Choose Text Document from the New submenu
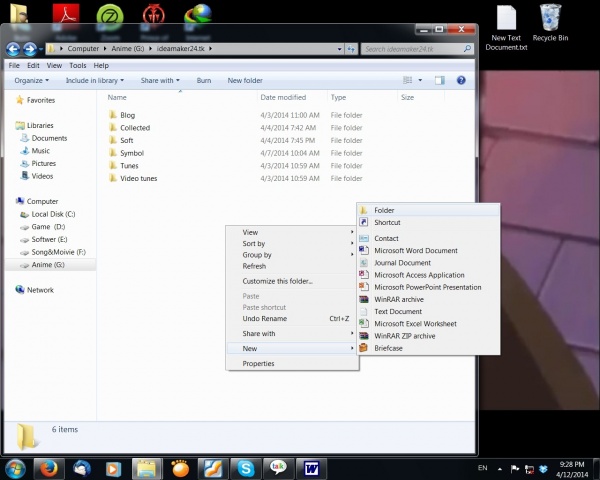This screenshot has height=480, width=600. tap(397, 311)
